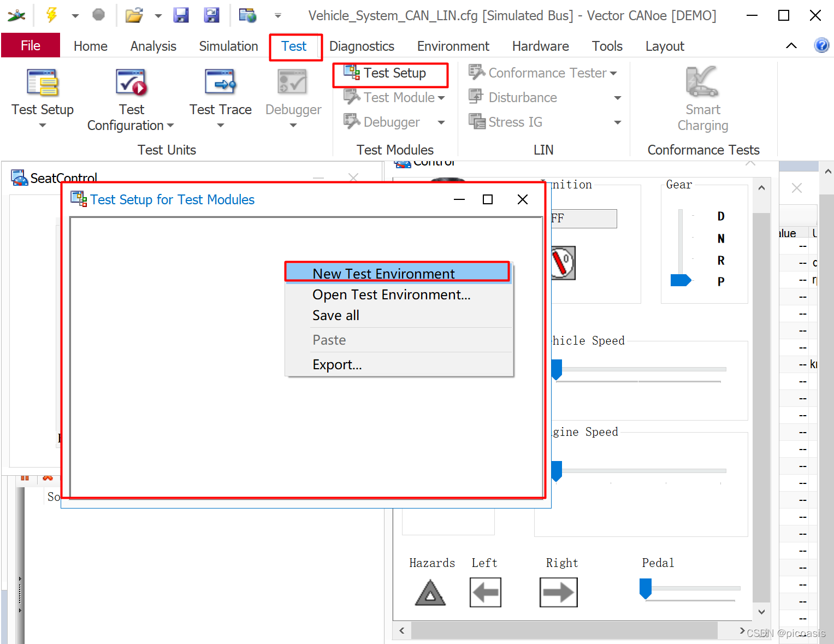This screenshot has width=834, height=644.
Task: Expand the open configuration dropdown arrow
Action: (x=158, y=16)
